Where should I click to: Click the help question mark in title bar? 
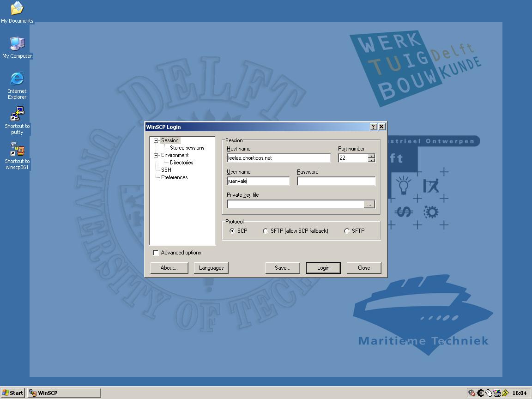[373, 127]
